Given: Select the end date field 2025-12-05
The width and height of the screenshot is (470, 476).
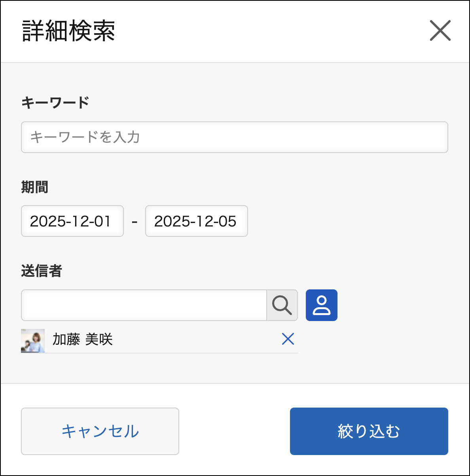Looking at the screenshot, I should 196,221.
